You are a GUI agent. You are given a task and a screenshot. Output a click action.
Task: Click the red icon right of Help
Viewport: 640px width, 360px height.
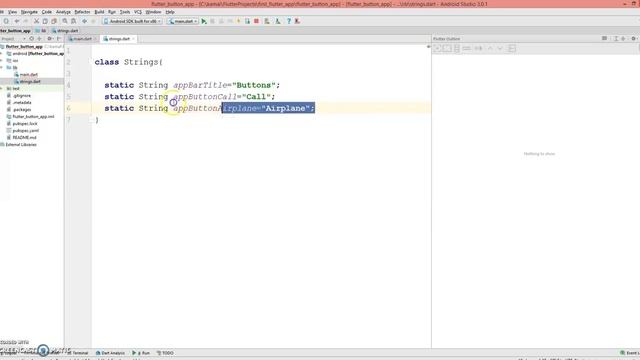point(297,21)
